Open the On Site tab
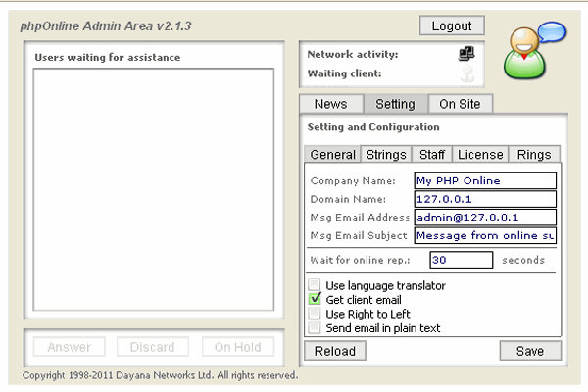Screen dimensions: 588x392 click(460, 104)
